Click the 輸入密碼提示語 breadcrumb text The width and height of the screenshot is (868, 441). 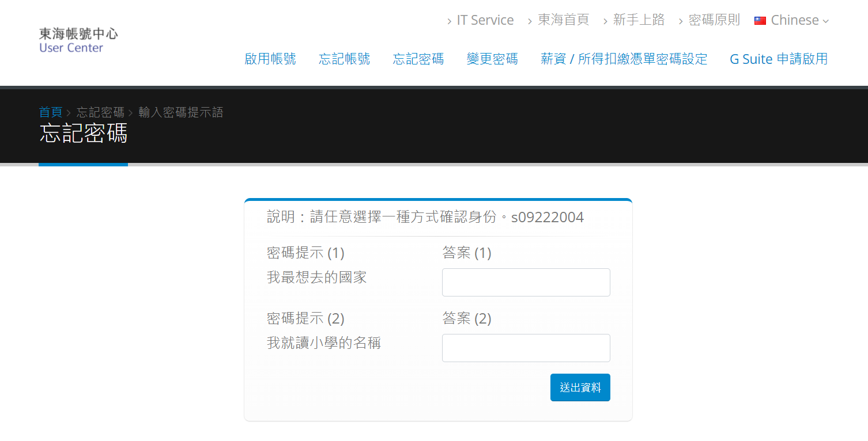pos(181,112)
